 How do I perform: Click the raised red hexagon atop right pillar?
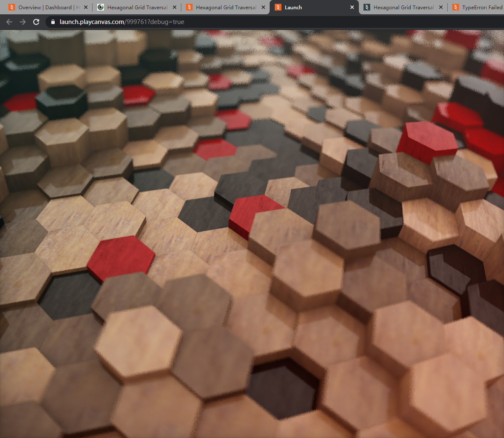point(426,141)
